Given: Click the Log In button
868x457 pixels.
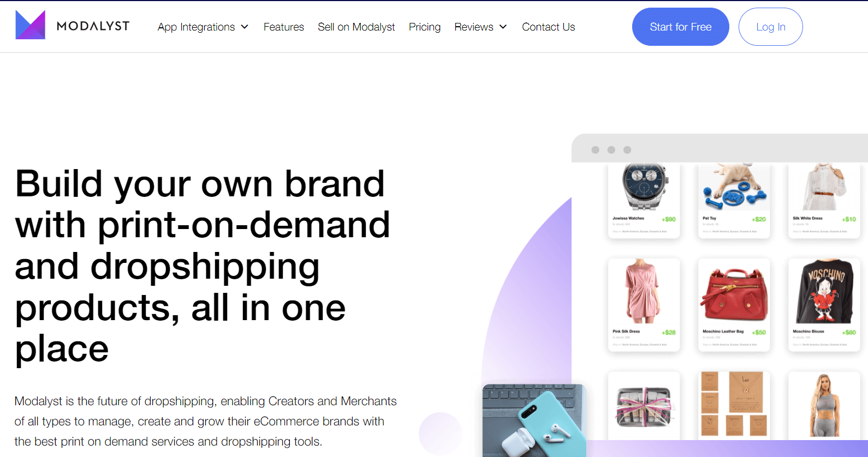Looking at the screenshot, I should click(770, 27).
